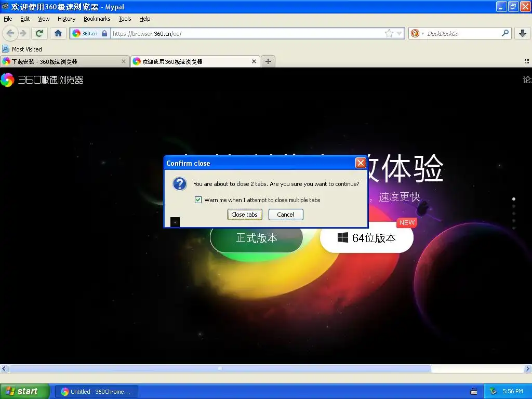
Task: Open the File menu
Action: click(8, 19)
